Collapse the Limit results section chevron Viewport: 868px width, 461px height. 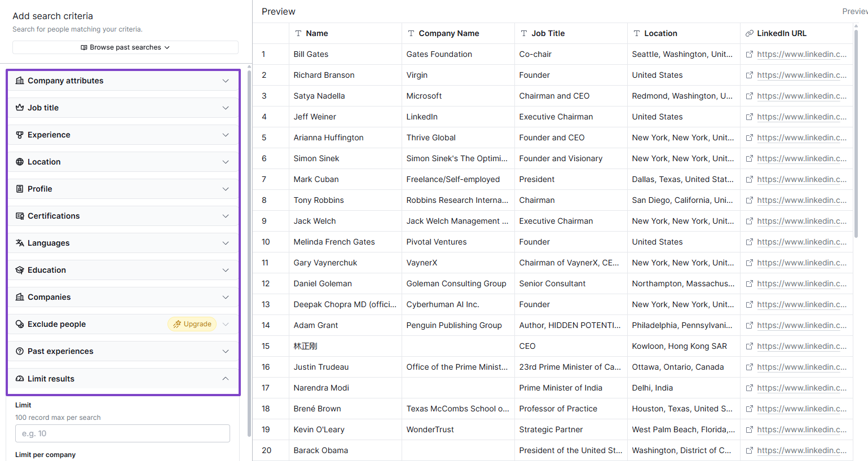[x=226, y=379]
